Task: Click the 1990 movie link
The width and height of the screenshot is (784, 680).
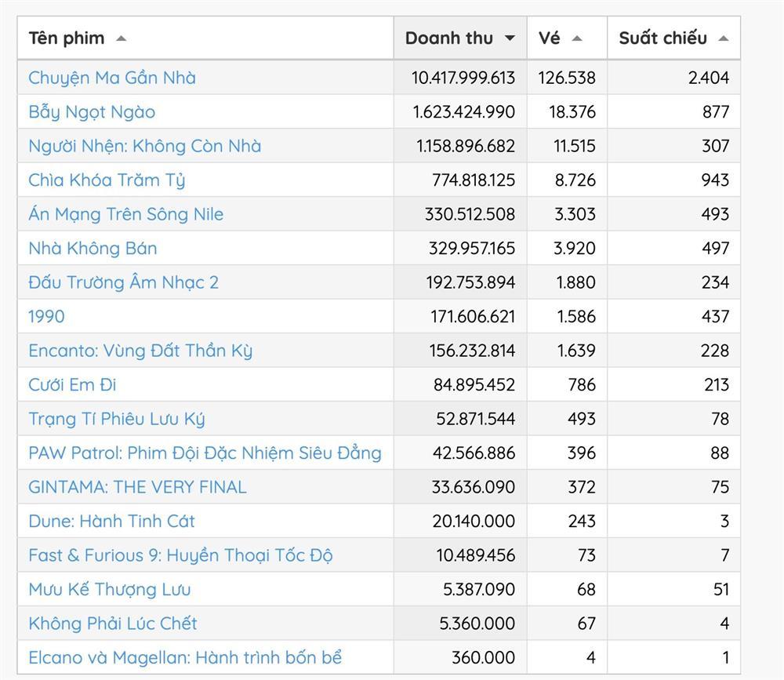Action: point(46,316)
